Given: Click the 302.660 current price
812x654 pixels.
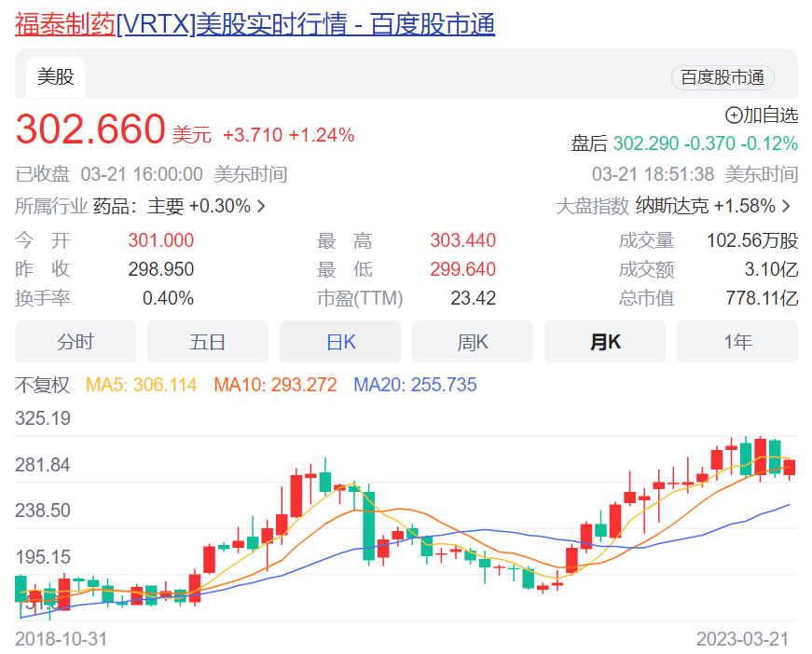Looking at the screenshot, I should pos(90,130).
